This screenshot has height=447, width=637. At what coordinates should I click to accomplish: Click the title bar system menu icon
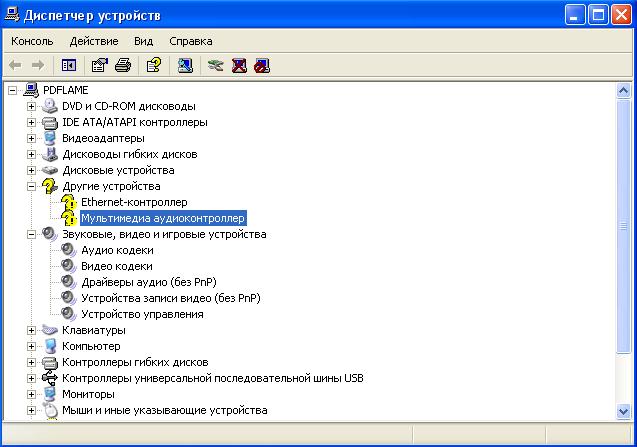12,15
